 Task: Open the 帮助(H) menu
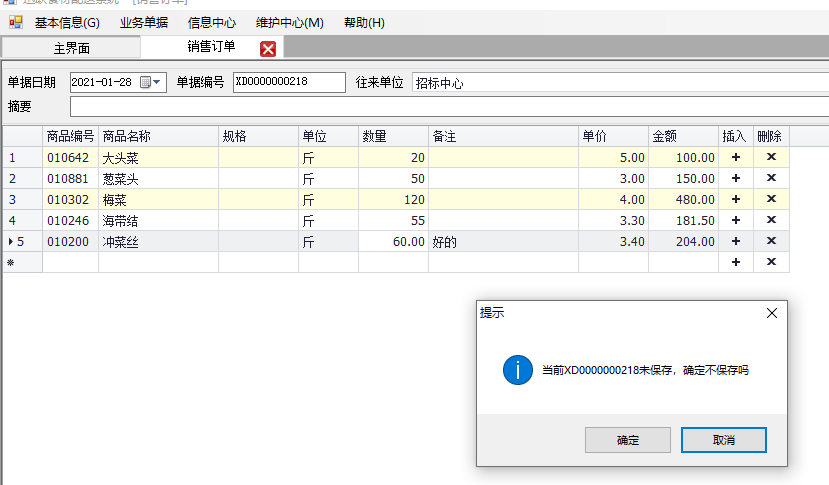(364, 23)
